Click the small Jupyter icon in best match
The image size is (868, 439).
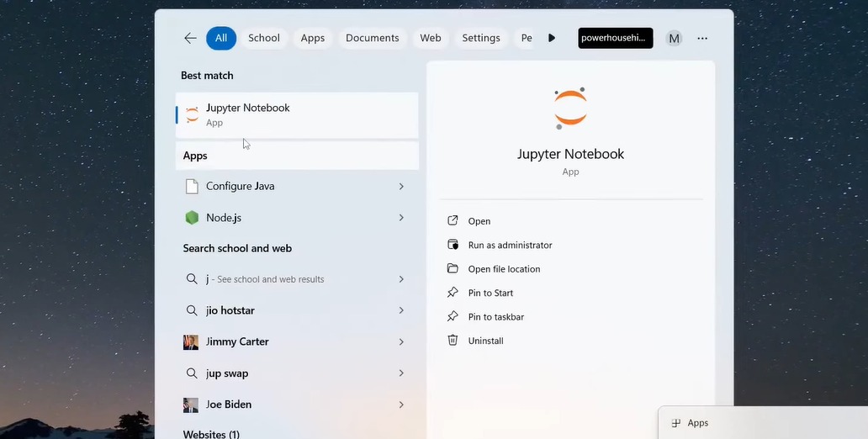192,115
